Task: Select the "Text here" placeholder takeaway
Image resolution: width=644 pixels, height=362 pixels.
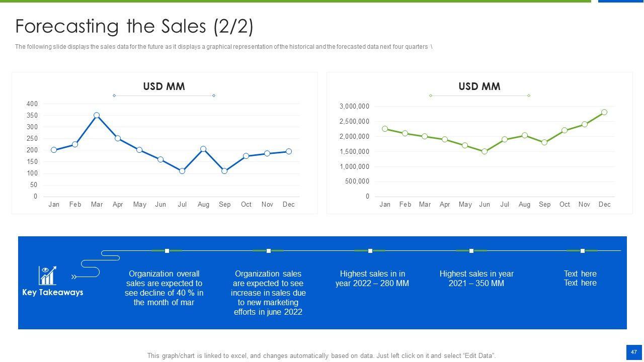Action: [580, 278]
